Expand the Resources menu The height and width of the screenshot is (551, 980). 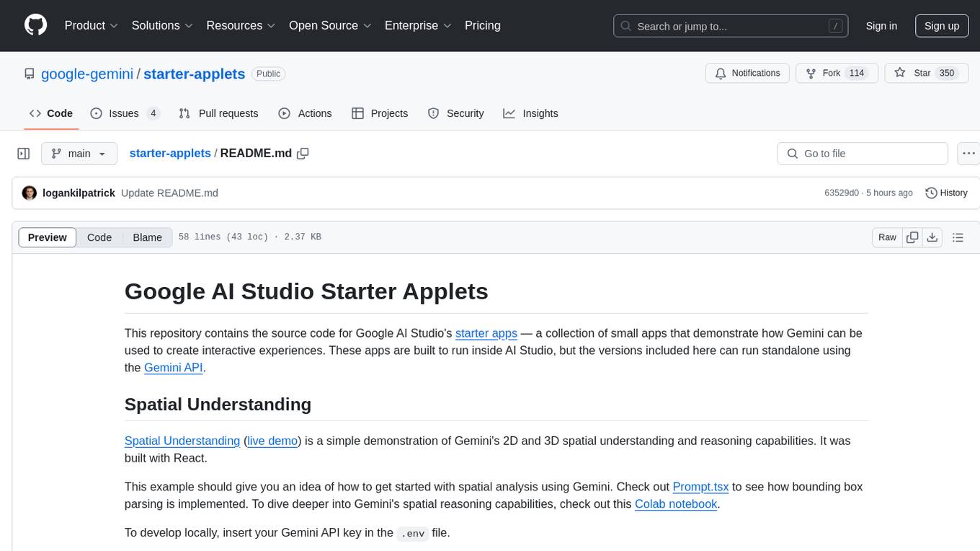click(x=241, y=25)
